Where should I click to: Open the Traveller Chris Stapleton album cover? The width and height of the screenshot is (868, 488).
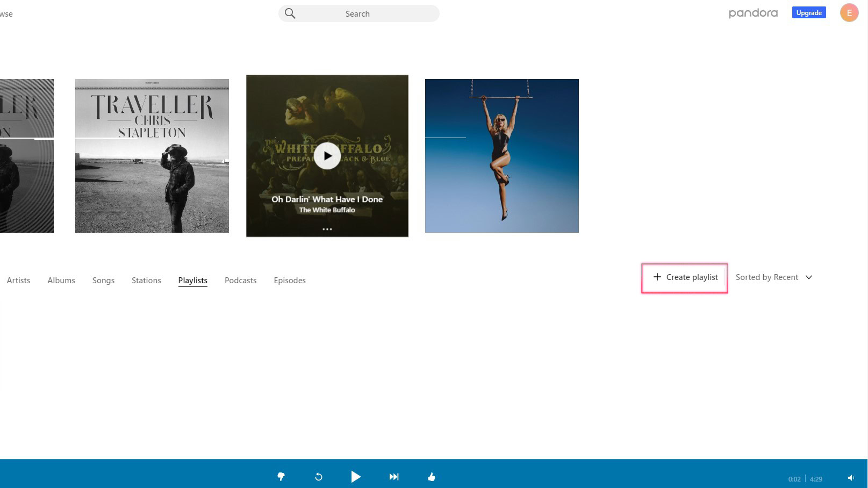click(152, 156)
